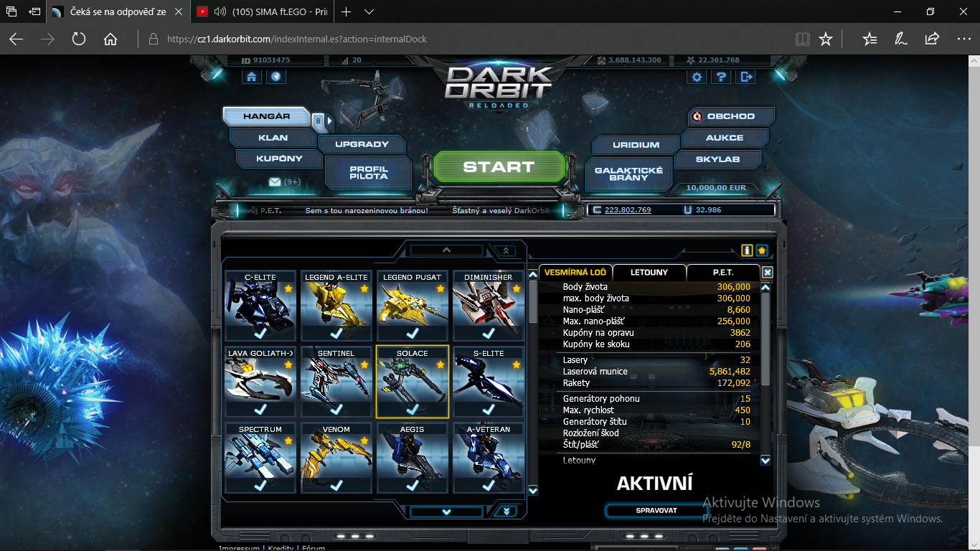Click the globe icon next to home

click(276, 77)
